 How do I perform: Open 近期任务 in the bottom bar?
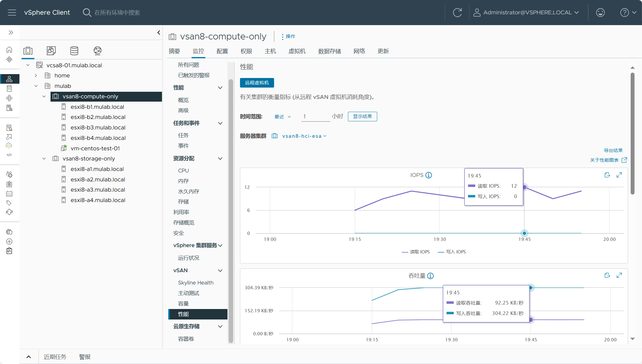tap(55, 357)
